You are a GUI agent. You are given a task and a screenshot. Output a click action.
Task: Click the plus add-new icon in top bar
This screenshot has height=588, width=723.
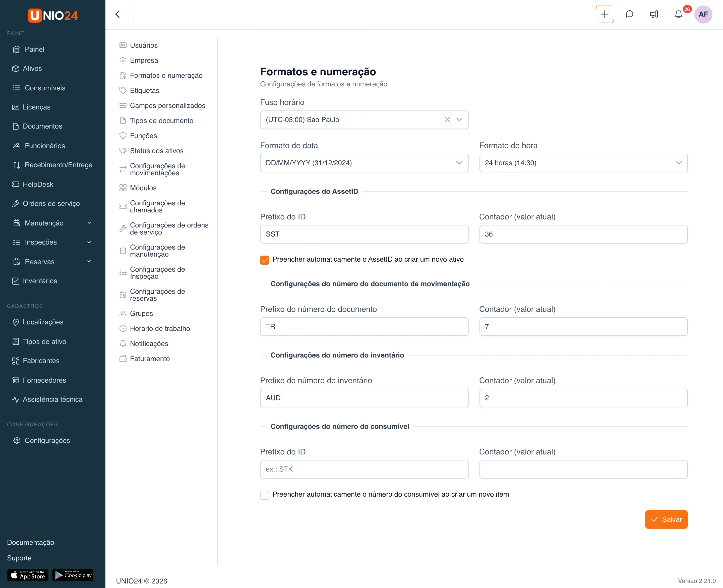click(x=605, y=14)
